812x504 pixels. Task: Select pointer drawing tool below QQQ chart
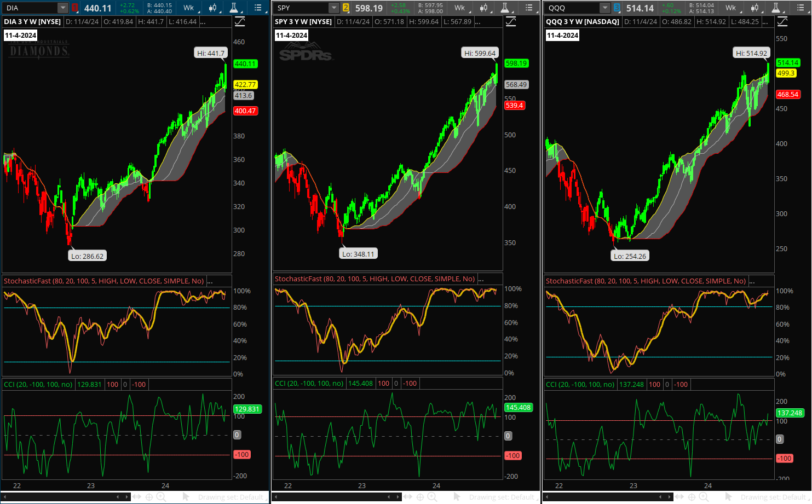click(x=728, y=497)
